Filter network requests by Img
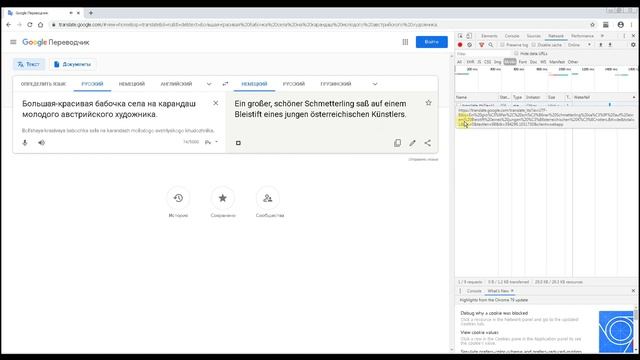Screen dimensions: 640x360 click(x=498, y=62)
